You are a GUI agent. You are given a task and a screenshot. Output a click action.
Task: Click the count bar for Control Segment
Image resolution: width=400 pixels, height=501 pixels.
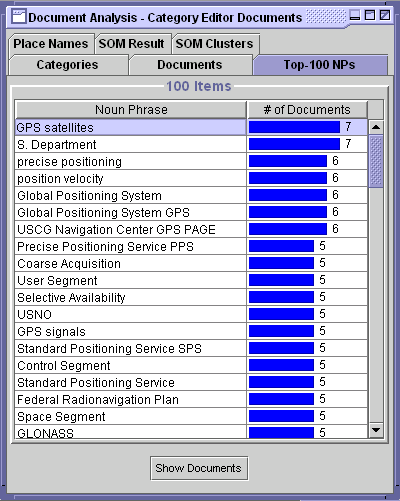(281, 365)
